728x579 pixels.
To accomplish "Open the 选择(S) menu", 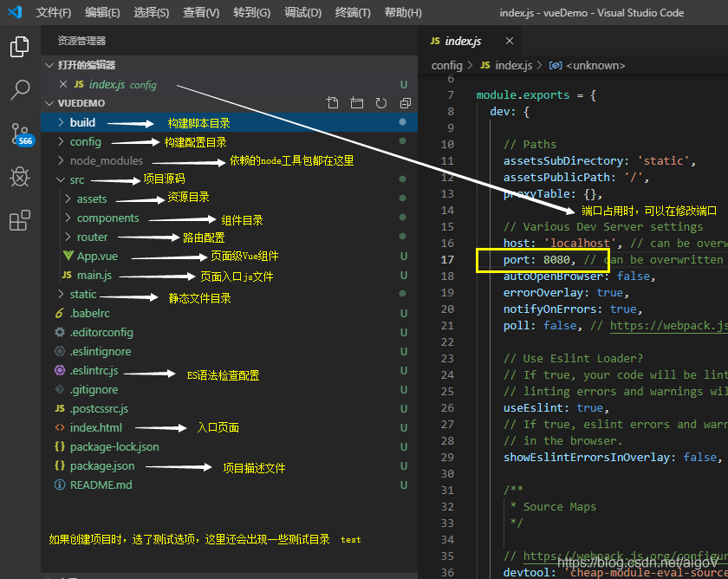I will tap(152, 12).
